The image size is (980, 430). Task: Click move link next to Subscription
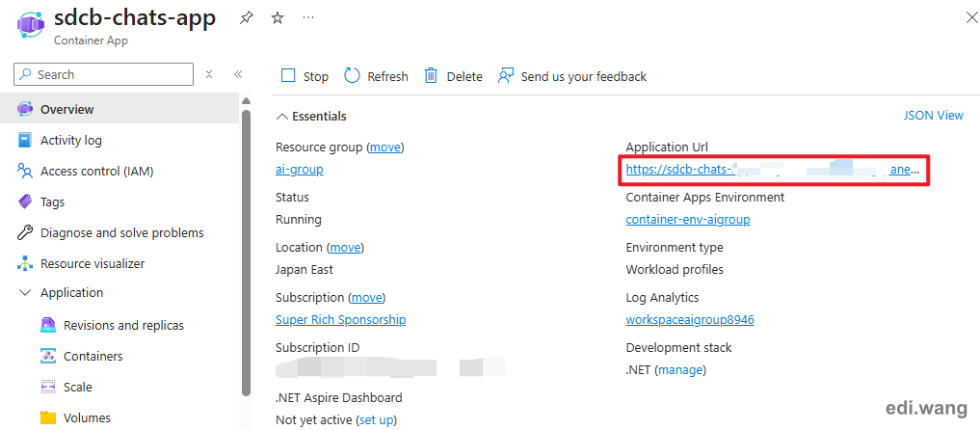[x=366, y=298]
